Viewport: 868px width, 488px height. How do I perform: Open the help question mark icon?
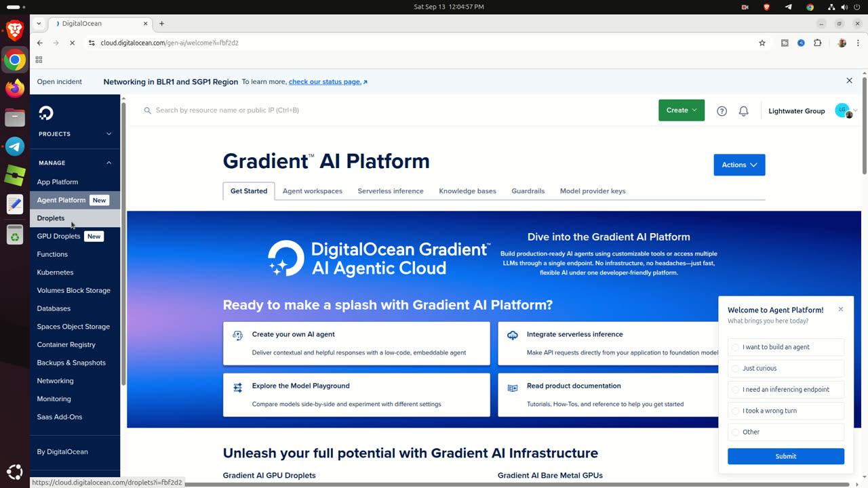click(722, 111)
